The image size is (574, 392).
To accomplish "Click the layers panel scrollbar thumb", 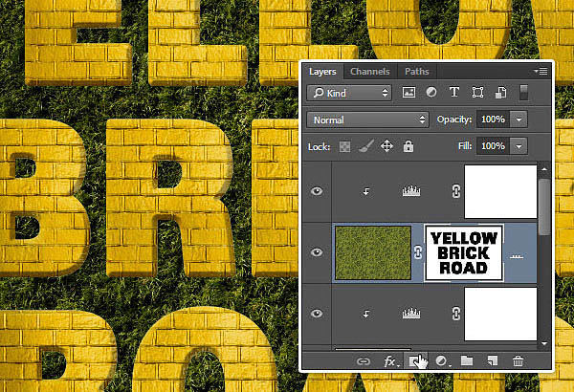I will (x=544, y=207).
